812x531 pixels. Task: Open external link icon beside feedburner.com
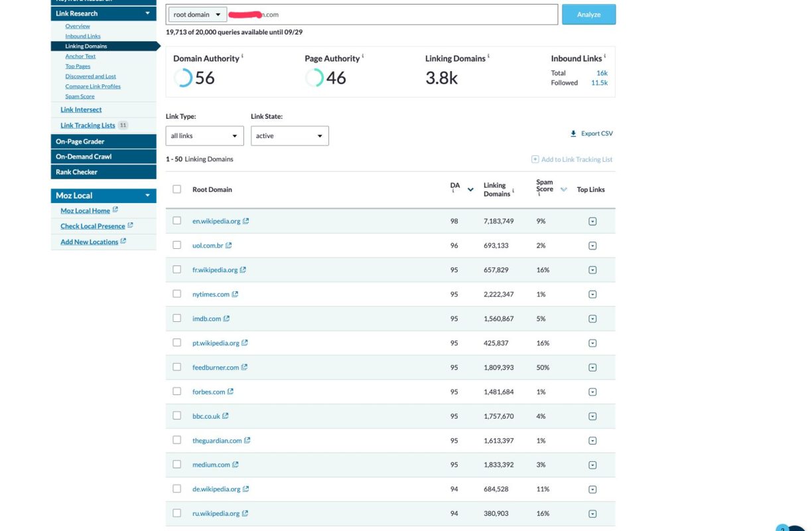244,367
